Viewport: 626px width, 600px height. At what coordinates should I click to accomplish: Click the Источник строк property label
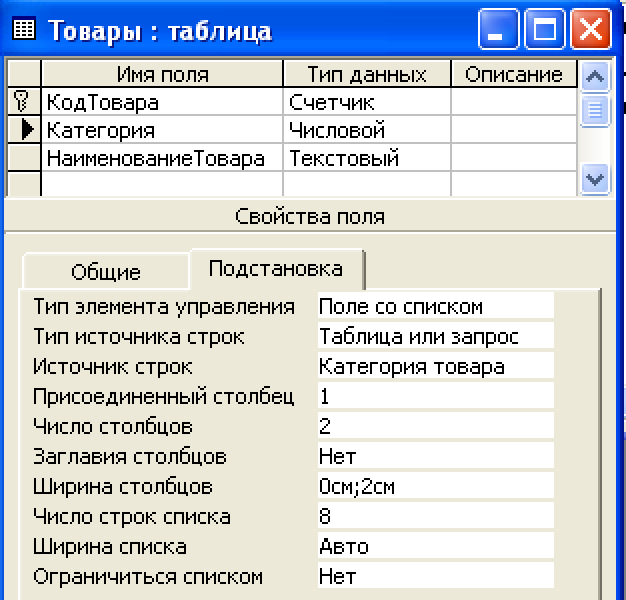tap(113, 366)
